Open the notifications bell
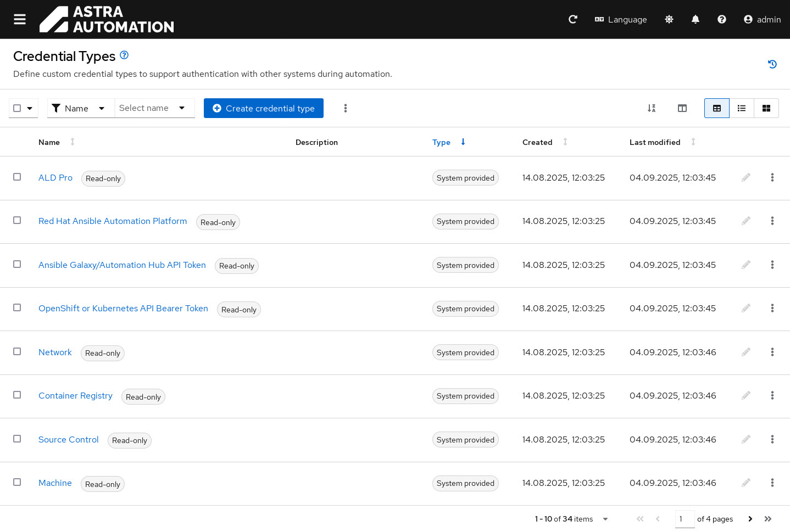This screenshot has height=532, width=790. (x=695, y=19)
